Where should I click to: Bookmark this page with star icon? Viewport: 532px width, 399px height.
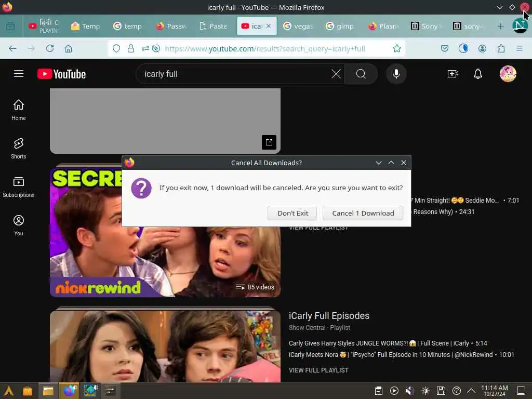pos(396,48)
